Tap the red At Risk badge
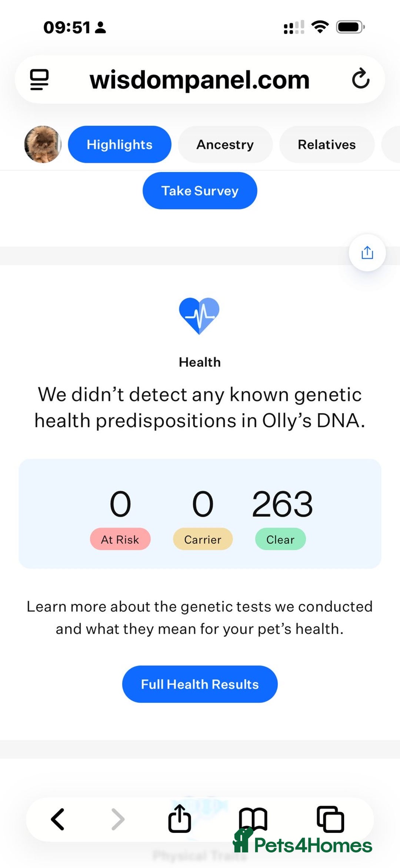 [x=120, y=539]
